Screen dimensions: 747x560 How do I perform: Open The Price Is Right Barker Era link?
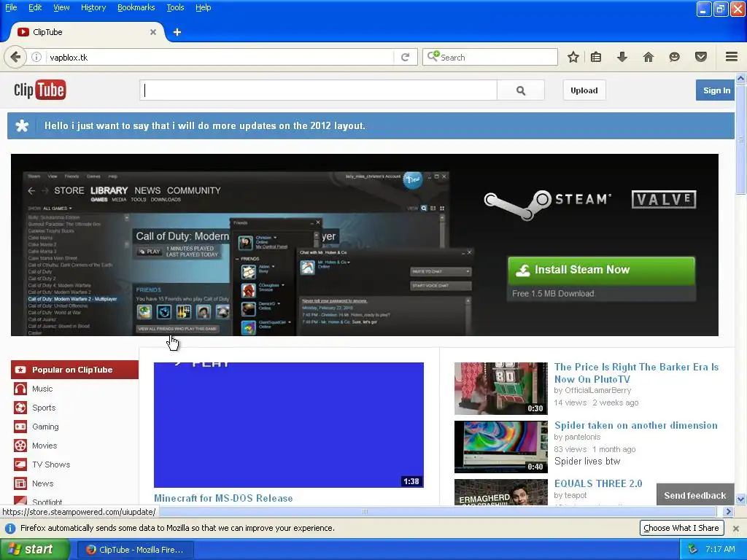(636, 373)
